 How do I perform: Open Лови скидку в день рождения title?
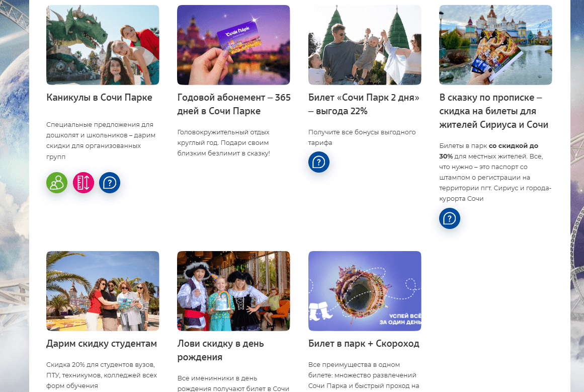pos(220,350)
